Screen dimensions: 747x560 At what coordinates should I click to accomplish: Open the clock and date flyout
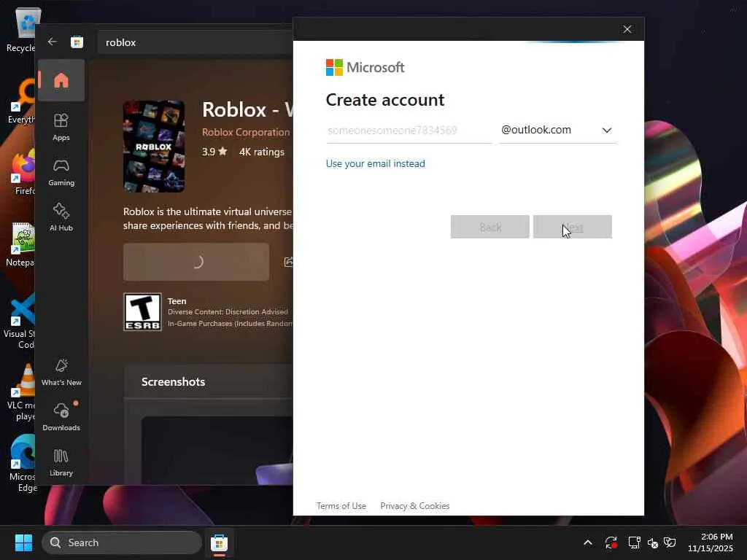coord(711,542)
